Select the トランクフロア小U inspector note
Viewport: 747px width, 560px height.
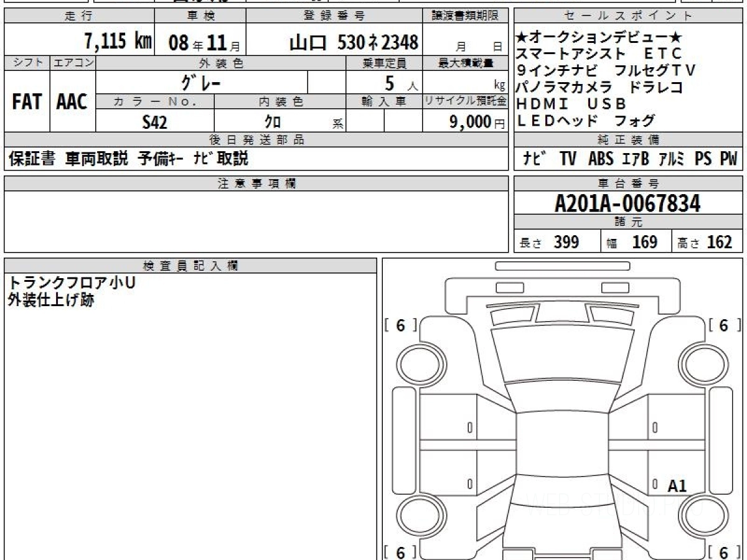[x=72, y=282]
